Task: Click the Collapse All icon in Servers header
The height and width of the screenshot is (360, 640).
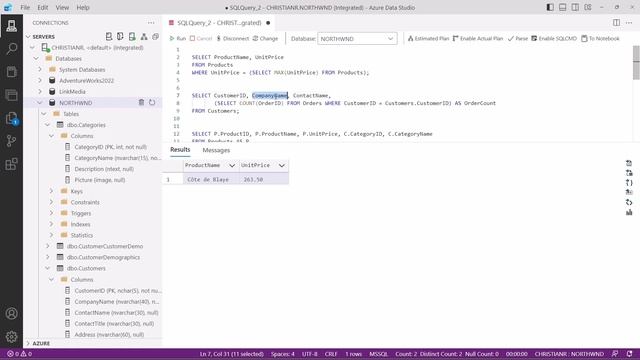Action: 156,37
